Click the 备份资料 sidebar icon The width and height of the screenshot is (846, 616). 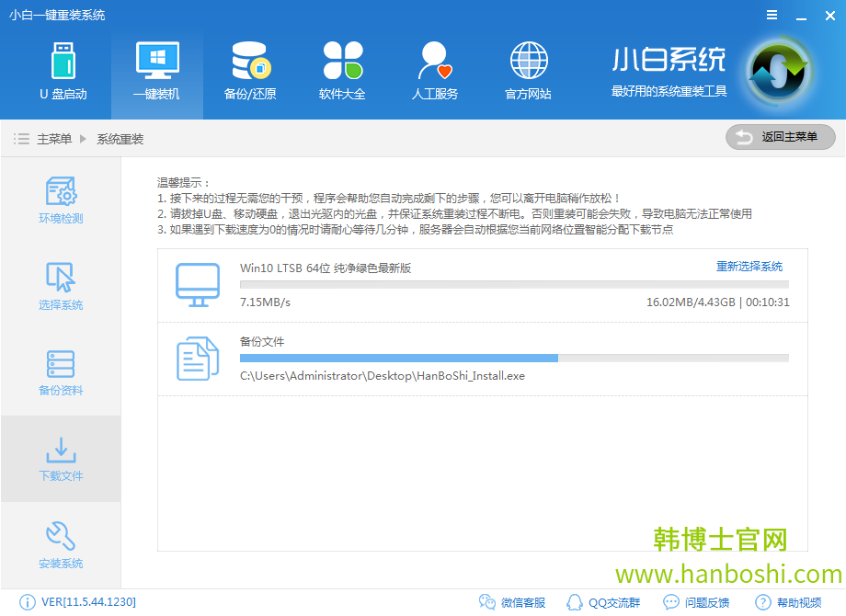pyautogui.click(x=61, y=371)
